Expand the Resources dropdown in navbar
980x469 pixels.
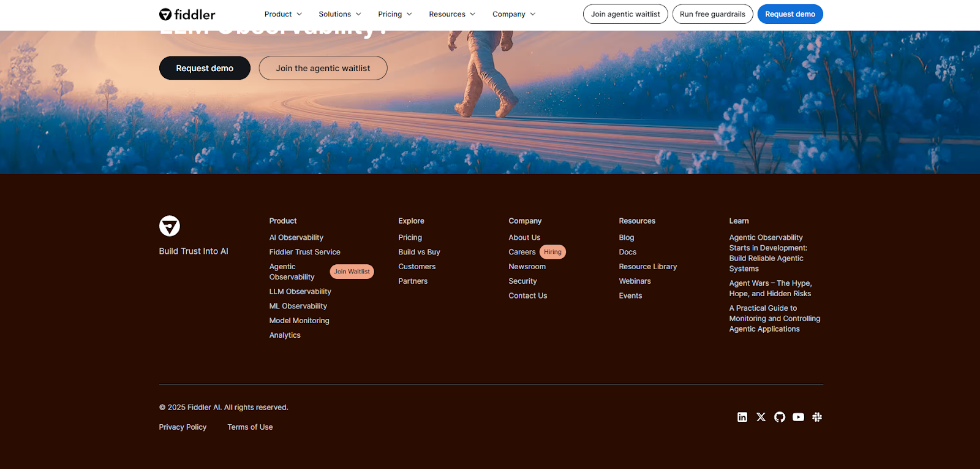pos(452,14)
